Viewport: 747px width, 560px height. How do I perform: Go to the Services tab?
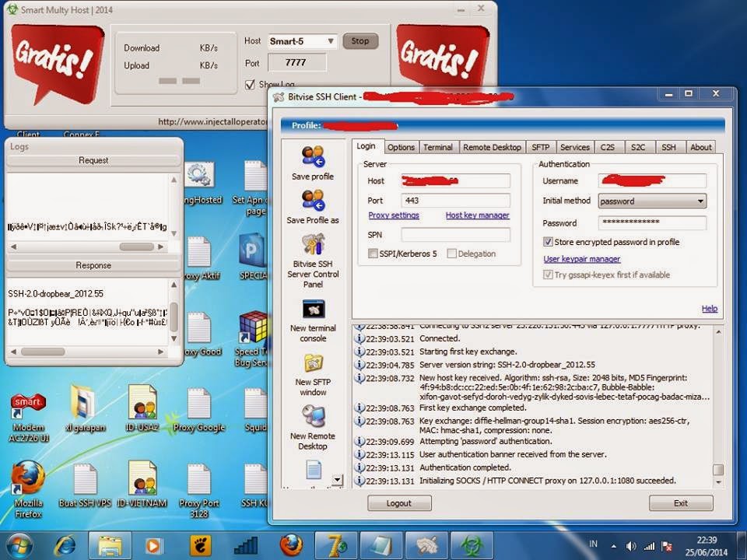pos(574,148)
